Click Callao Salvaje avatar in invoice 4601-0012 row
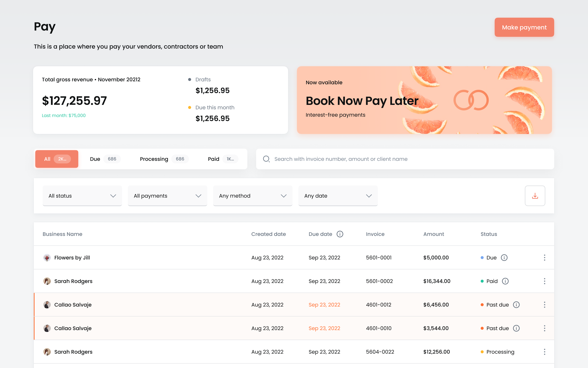This screenshot has height=368, width=588. click(x=47, y=305)
